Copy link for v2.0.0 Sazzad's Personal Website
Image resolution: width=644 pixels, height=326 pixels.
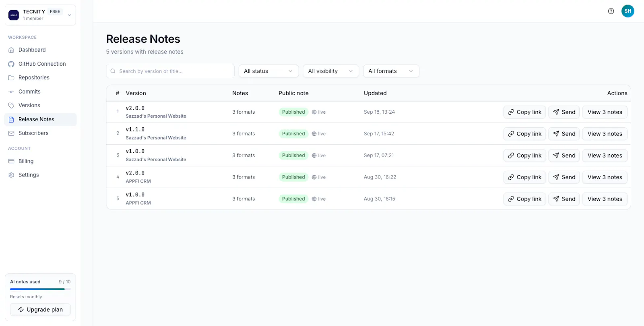point(524,112)
